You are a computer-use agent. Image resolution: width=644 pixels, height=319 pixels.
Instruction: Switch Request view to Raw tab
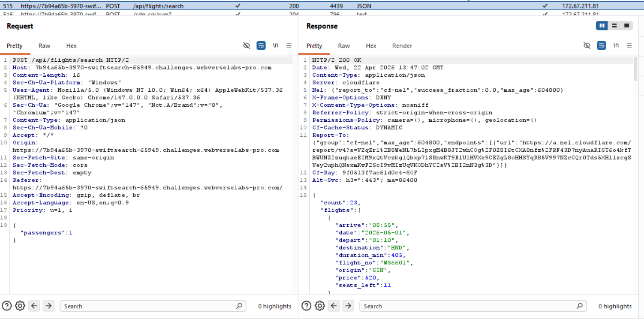44,46
